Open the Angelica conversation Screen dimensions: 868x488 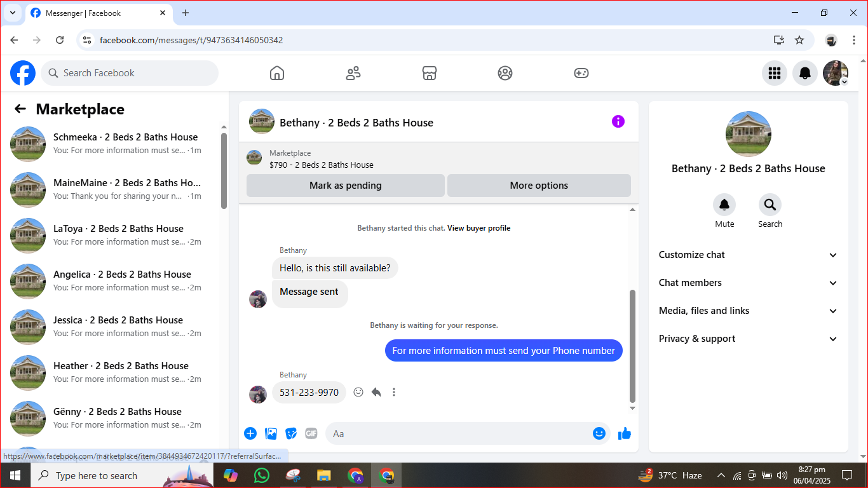point(111,281)
